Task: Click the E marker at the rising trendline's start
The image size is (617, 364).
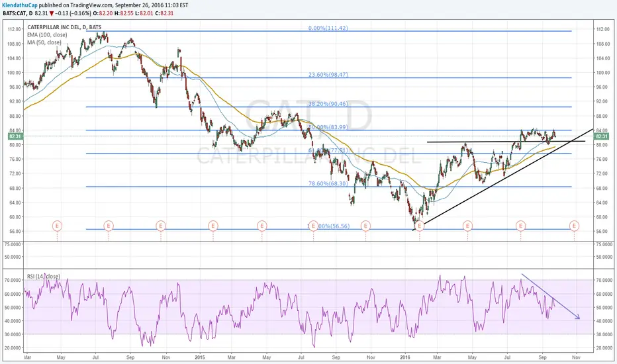Action: (x=420, y=226)
